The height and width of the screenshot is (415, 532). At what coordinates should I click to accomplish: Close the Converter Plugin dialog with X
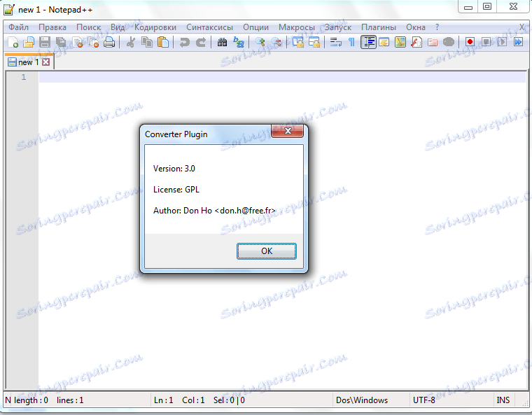[x=288, y=131]
